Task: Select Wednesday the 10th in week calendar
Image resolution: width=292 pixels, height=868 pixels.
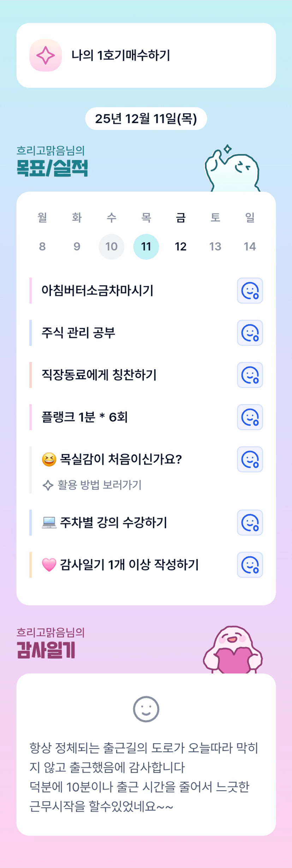Action: pos(112,246)
